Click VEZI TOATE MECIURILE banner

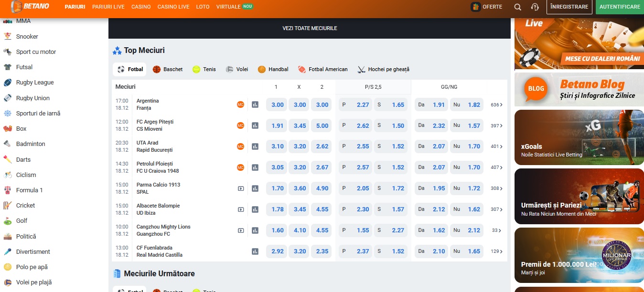click(310, 28)
